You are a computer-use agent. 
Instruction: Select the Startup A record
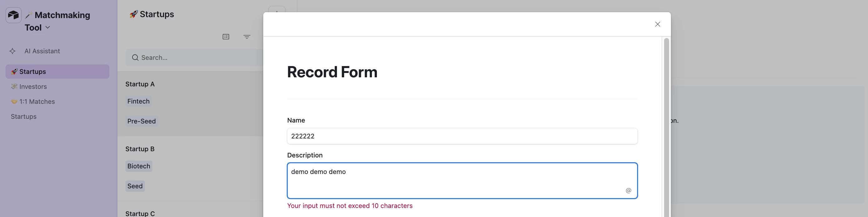[x=190, y=104]
